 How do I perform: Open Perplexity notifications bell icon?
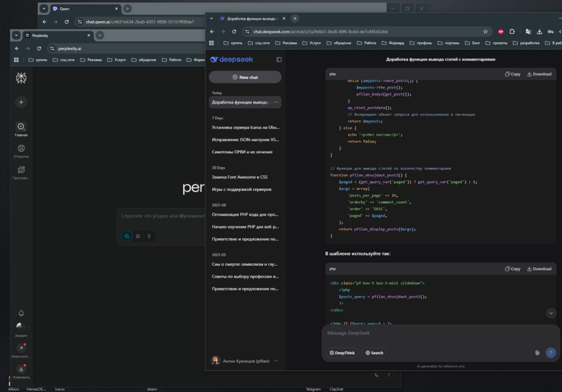coord(21,313)
